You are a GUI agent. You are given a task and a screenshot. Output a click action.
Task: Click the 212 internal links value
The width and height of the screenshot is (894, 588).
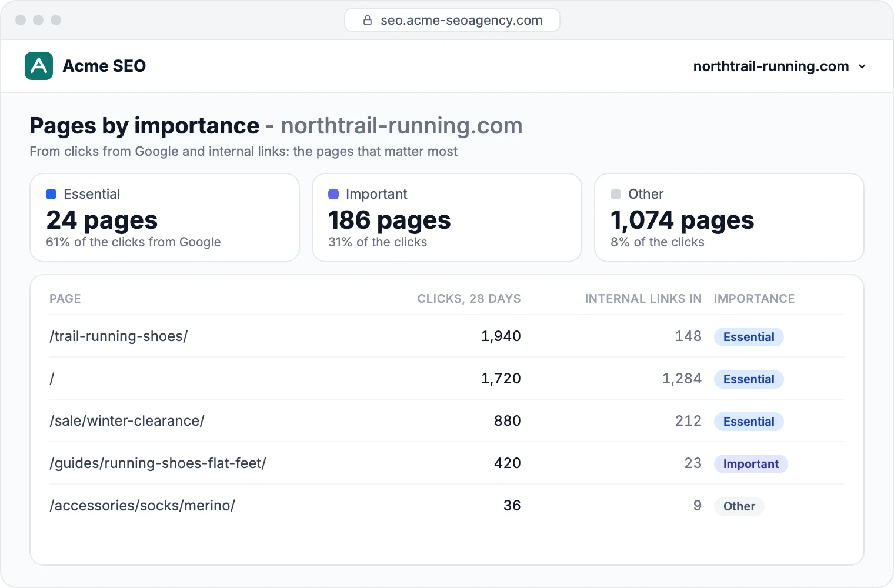click(688, 421)
